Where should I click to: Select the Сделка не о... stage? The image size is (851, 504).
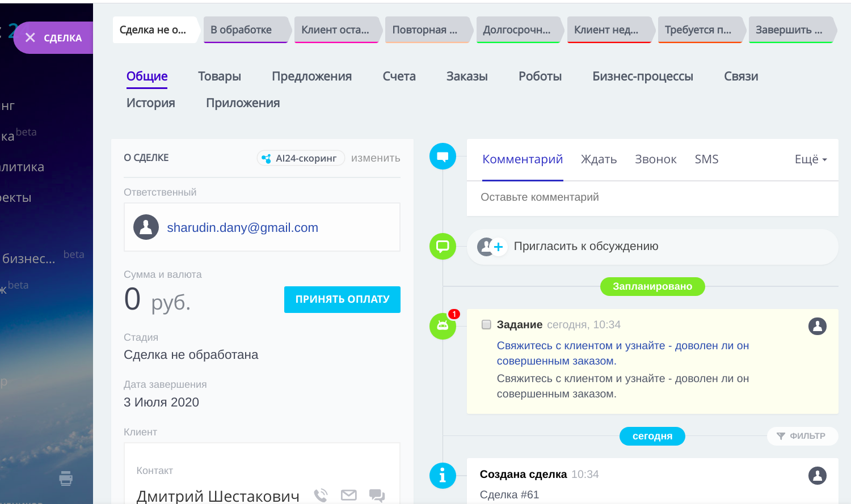click(x=156, y=30)
